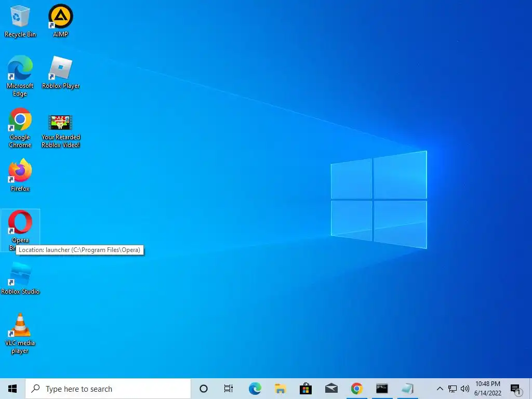Image resolution: width=532 pixels, height=399 pixels.
Task: Open the clock showing 10:48 PM
Action: 488,389
